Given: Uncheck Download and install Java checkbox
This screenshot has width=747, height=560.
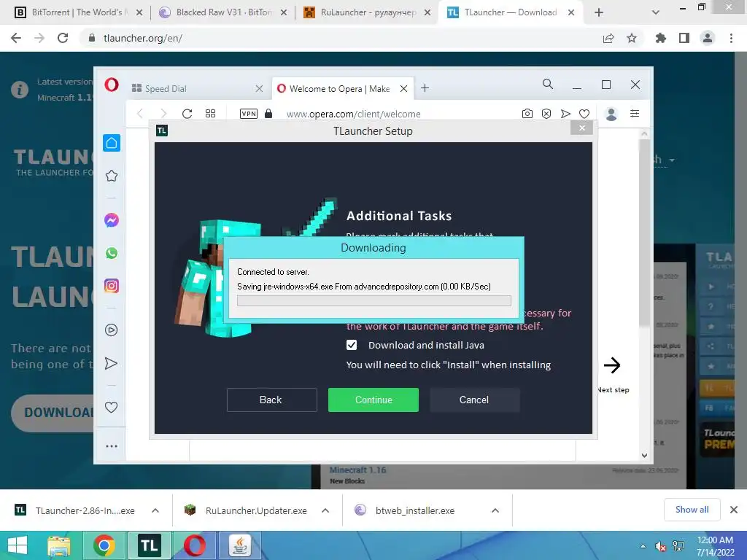Looking at the screenshot, I should pyautogui.click(x=352, y=345).
